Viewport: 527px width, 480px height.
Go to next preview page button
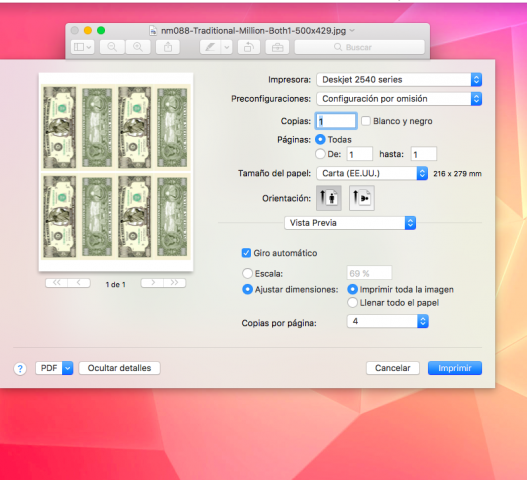tap(152, 283)
